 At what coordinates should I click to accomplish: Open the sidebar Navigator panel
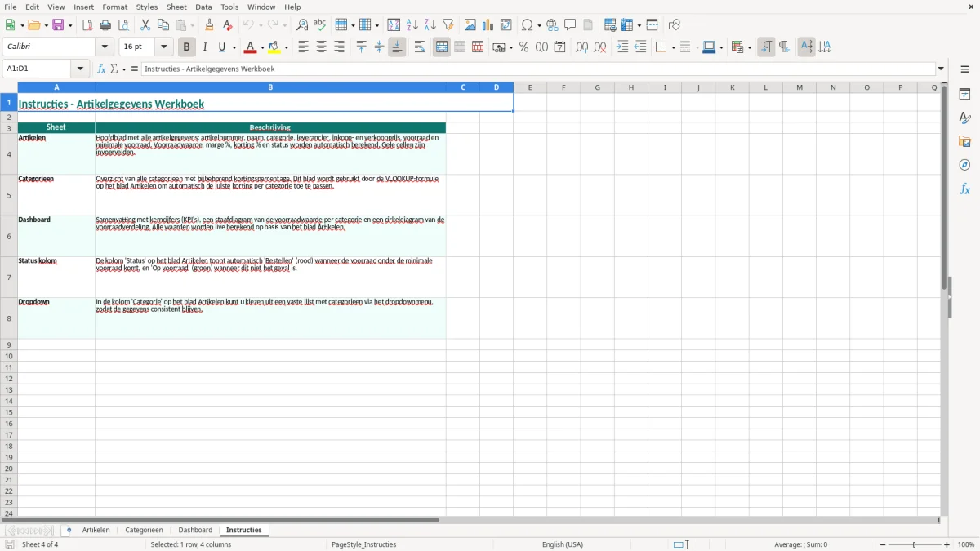(x=964, y=165)
